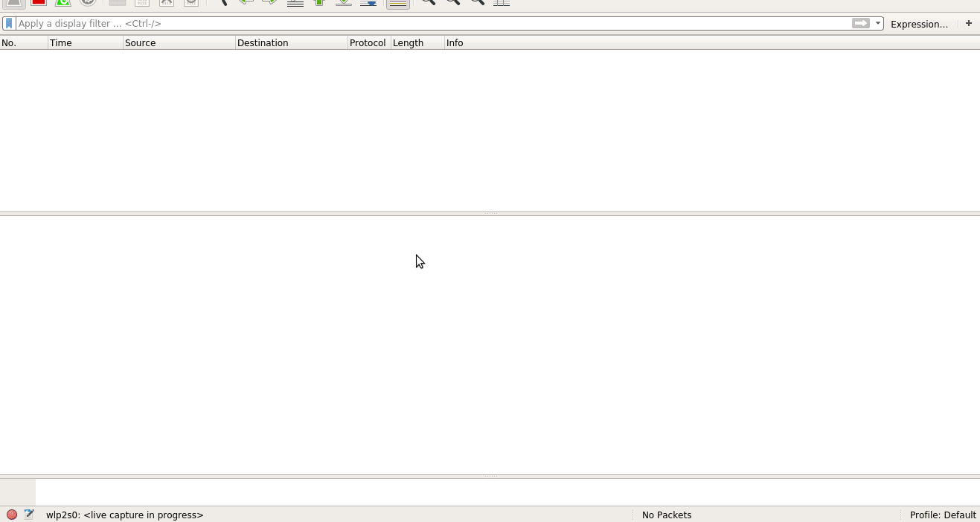The height and width of the screenshot is (522, 980).
Task: Open capture options via the gear icon
Action: click(x=88, y=2)
